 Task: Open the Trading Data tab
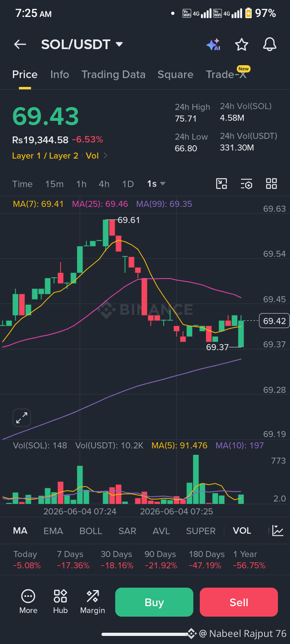pyautogui.click(x=113, y=74)
